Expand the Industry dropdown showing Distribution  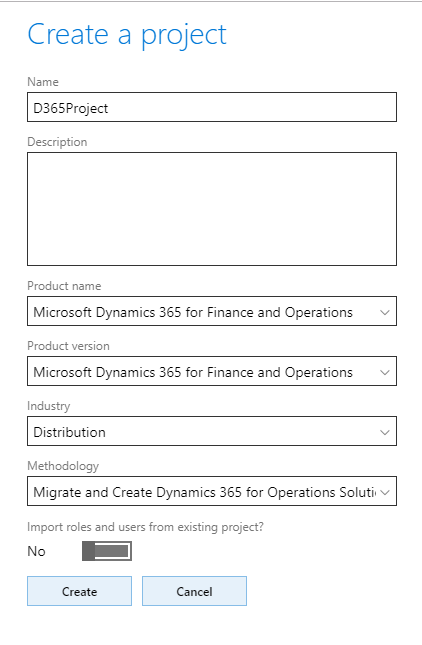coord(212,432)
